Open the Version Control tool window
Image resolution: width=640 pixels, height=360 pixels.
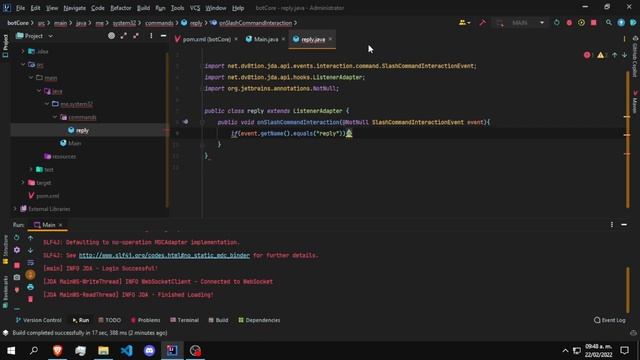pos(38,320)
